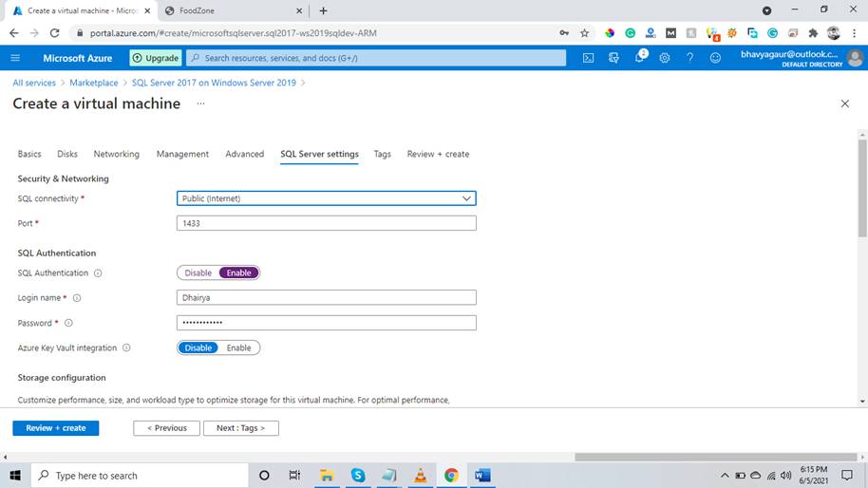
Task: Click into the Login name field
Action: pos(326,298)
